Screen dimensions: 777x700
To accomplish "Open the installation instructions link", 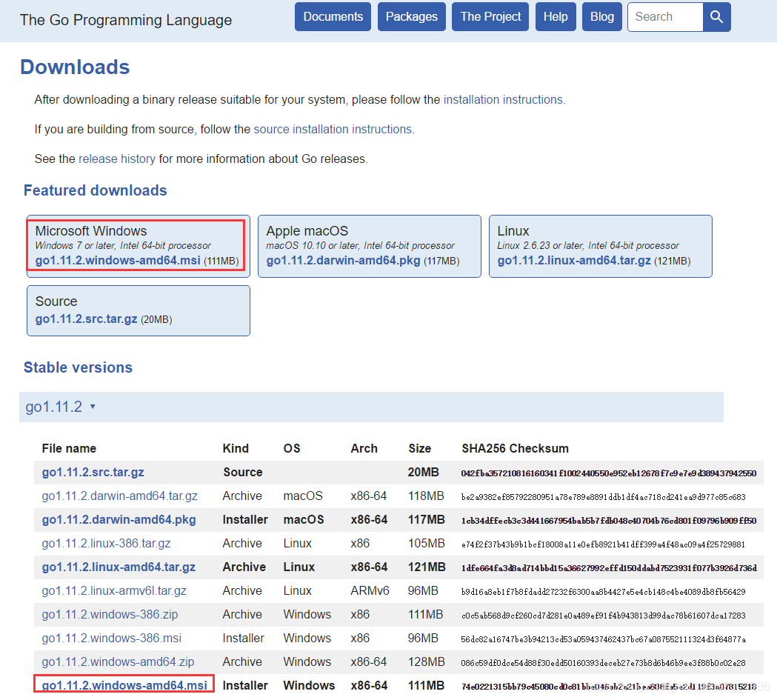I will click(503, 99).
